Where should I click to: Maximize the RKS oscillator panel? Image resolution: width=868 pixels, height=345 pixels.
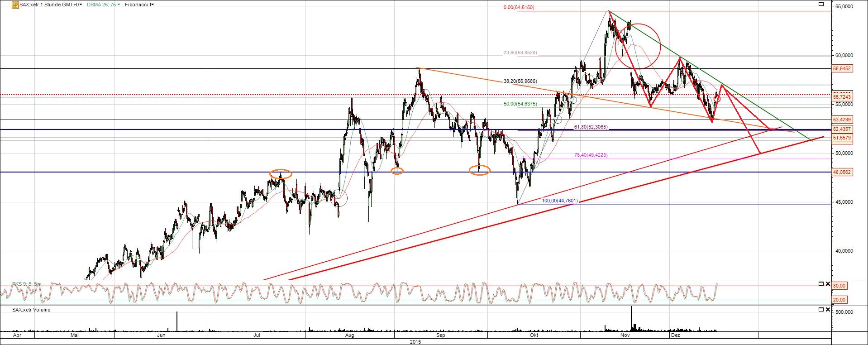[821, 284]
